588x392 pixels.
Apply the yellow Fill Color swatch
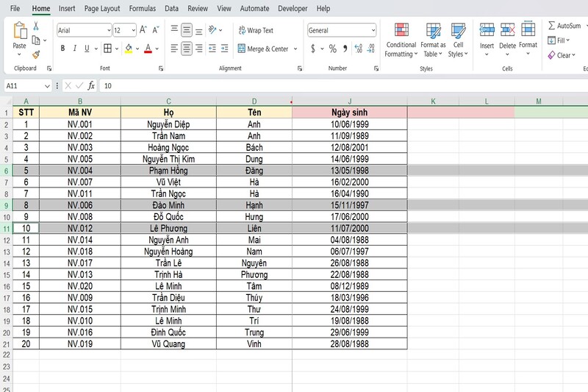point(128,49)
